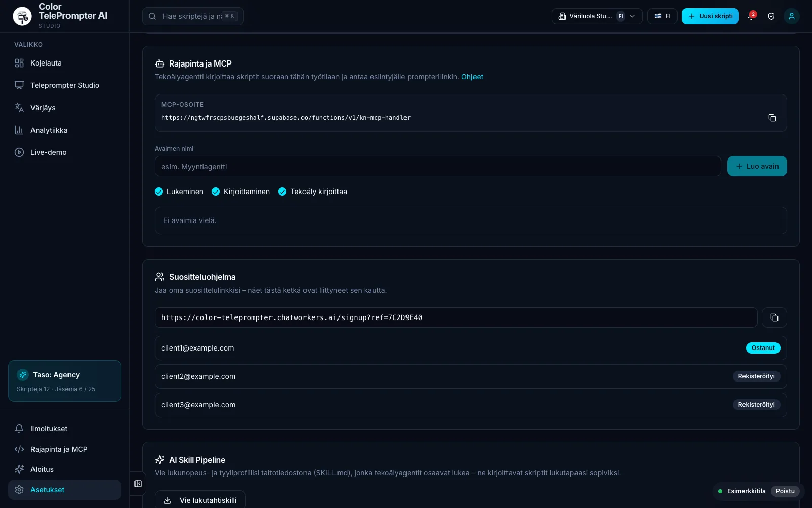Click the Live-demo play icon

coord(19,152)
